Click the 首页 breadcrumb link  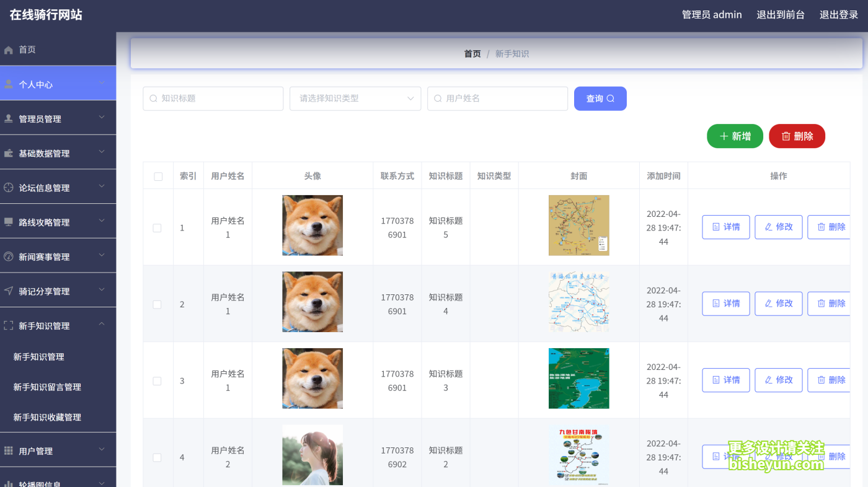tap(472, 53)
